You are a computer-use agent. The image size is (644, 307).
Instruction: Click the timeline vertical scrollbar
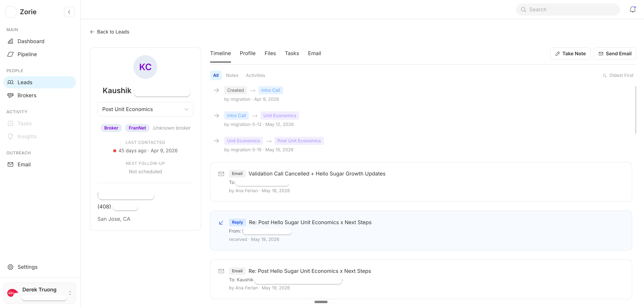(x=636, y=110)
